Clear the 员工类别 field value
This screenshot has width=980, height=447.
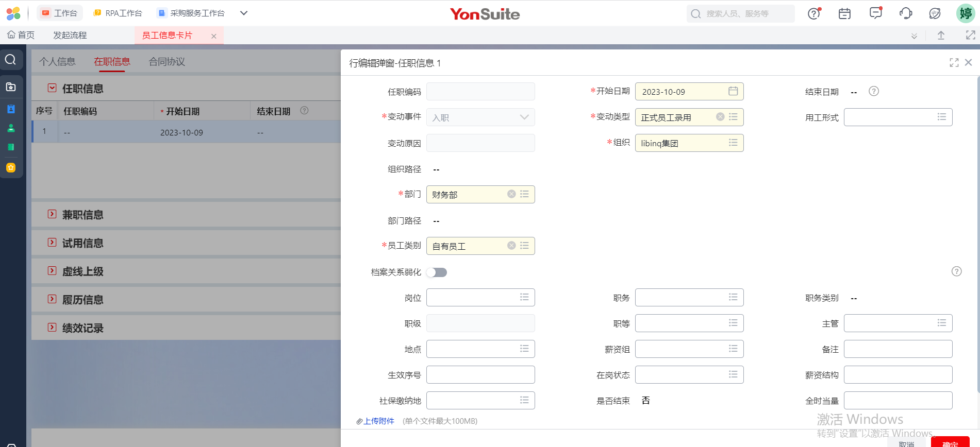coord(511,246)
